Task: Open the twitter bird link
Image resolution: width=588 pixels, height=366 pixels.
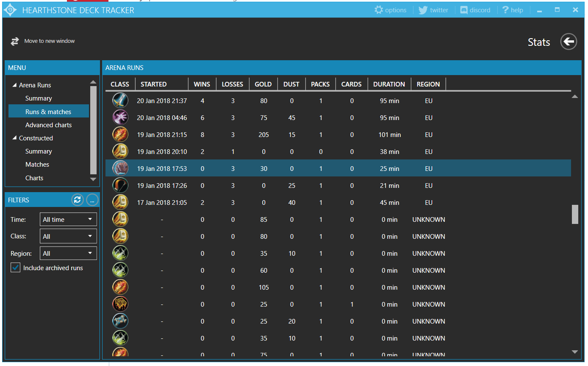Action: click(x=423, y=10)
